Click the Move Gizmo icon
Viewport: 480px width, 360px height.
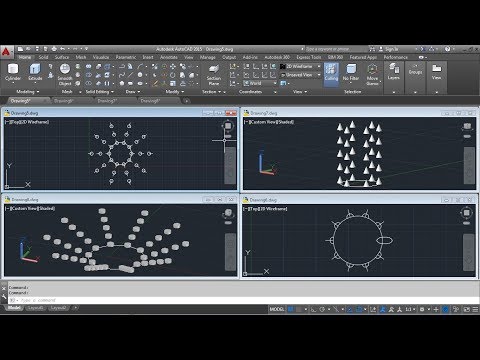point(372,74)
